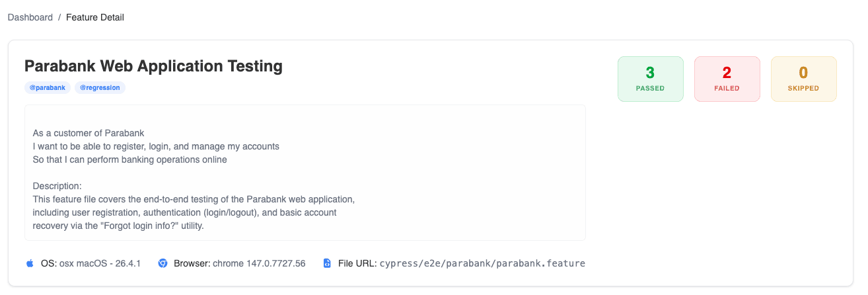Click the OS osx macOS label
Viewport: 868px width, 295px height.
(90, 263)
